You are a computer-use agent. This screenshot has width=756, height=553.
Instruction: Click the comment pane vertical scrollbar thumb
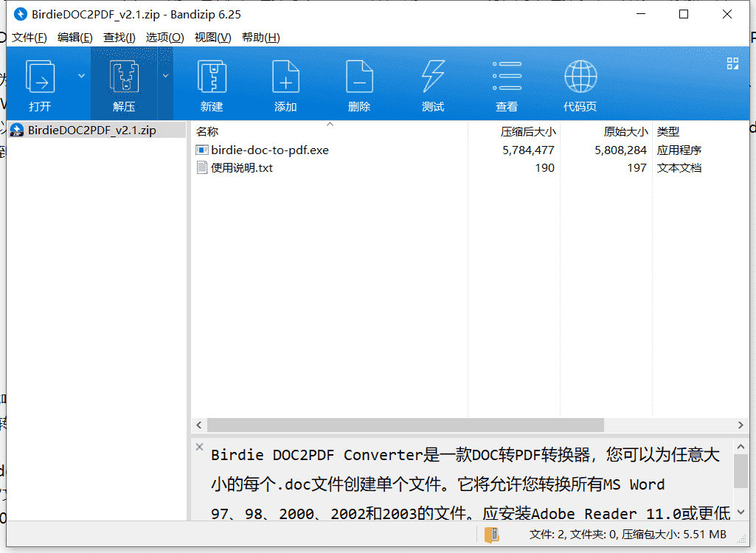pyautogui.click(x=741, y=471)
